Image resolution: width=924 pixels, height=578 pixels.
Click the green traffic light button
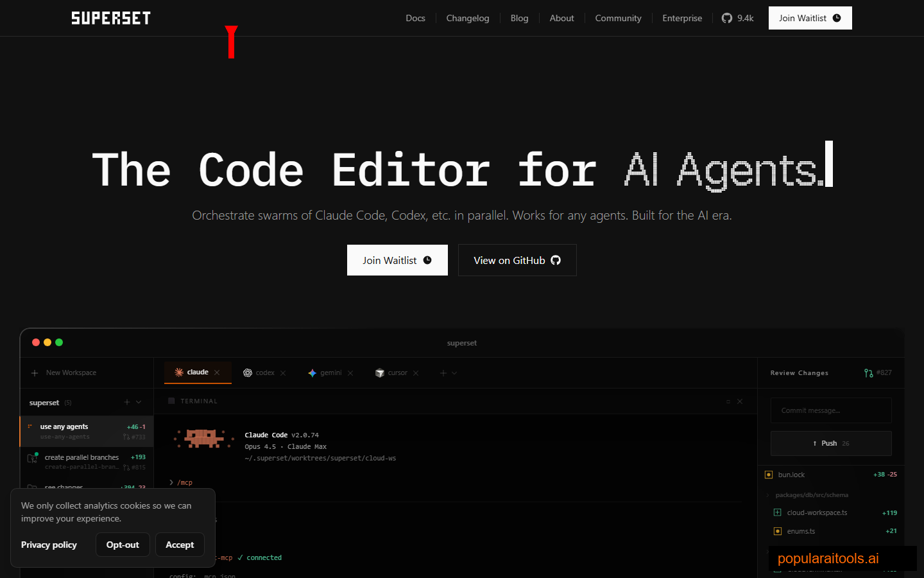[x=58, y=342]
